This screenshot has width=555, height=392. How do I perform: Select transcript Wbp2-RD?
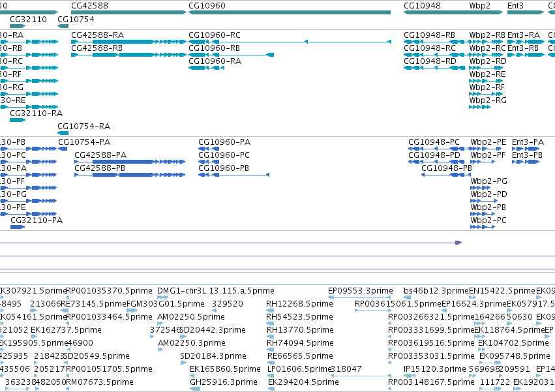click(488, 61)
